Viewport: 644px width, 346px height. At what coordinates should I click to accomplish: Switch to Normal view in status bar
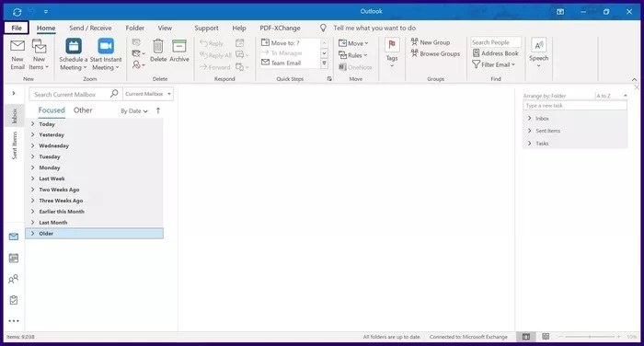525,337
